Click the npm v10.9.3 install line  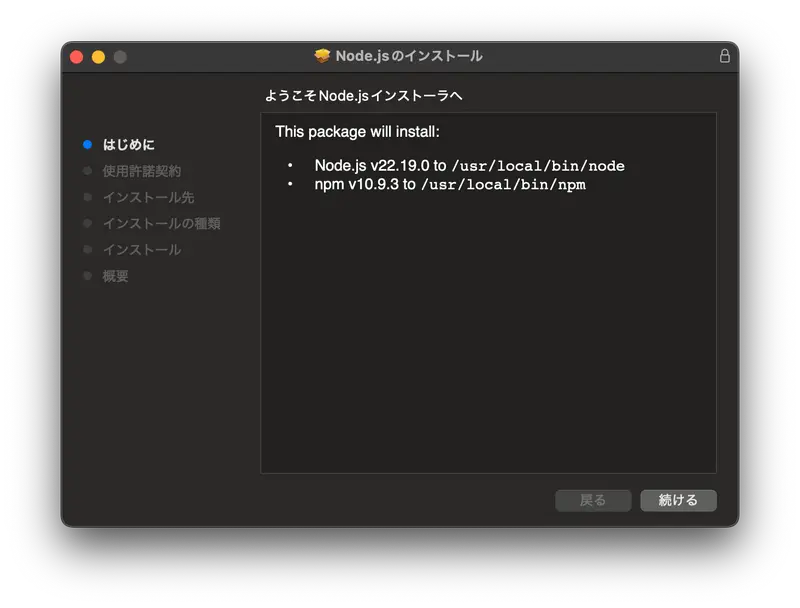point(450,184)
